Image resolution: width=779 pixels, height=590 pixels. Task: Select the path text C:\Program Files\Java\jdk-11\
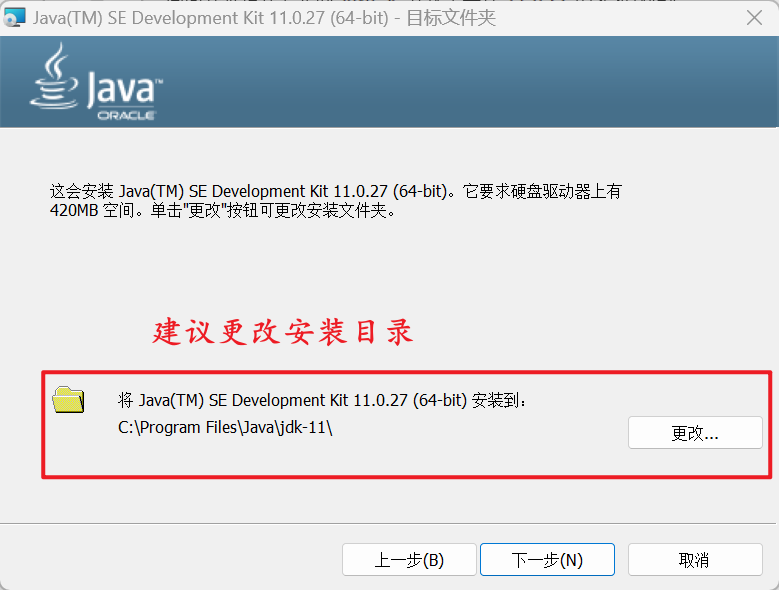click(x=225, y=427)
